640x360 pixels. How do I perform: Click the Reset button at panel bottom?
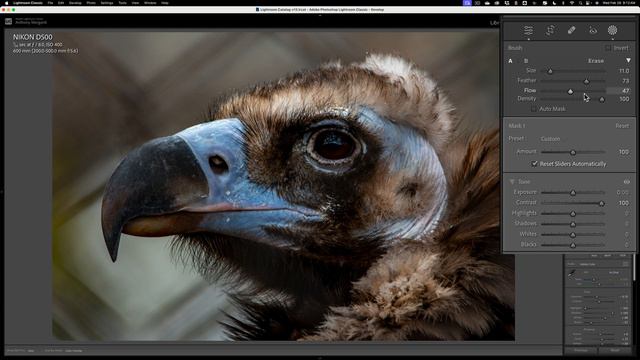pyautogui.click(x=615, y=350)
